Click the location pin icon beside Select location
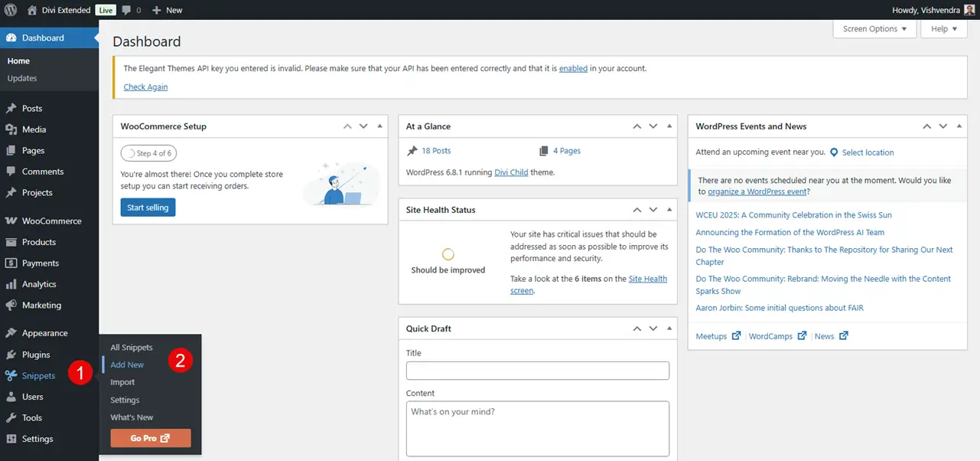The width and height of the screenshot is (980, 461). coord(834,152)
